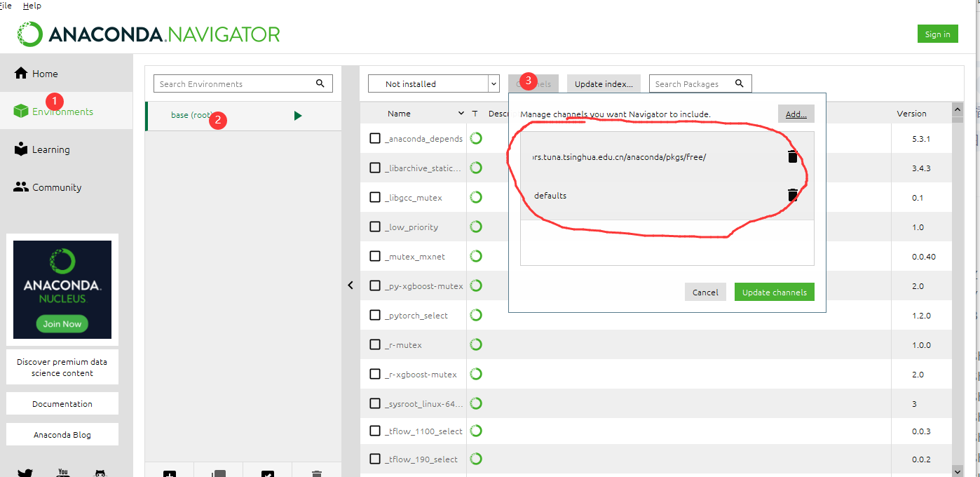Select the defaults channel entry

(667, 195)
